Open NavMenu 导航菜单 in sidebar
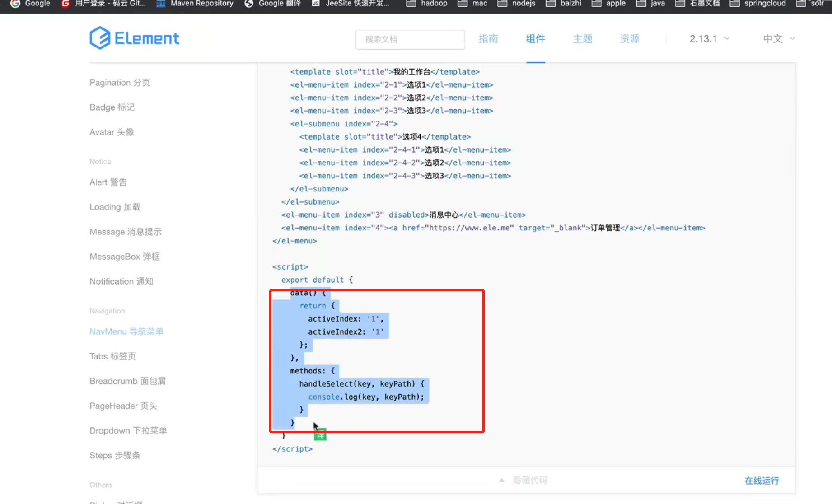Viewport: 832px width, 504px height. point(126,331)
